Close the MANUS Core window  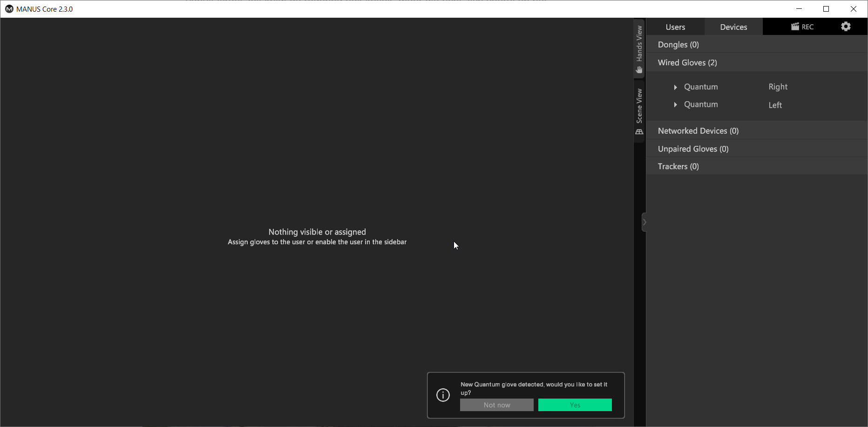point(853,9)
